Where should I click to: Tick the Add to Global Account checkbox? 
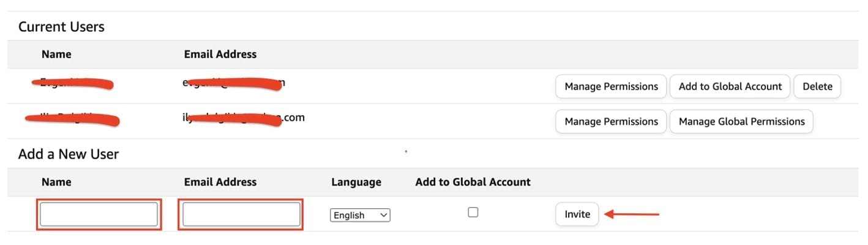coord(473,213)
